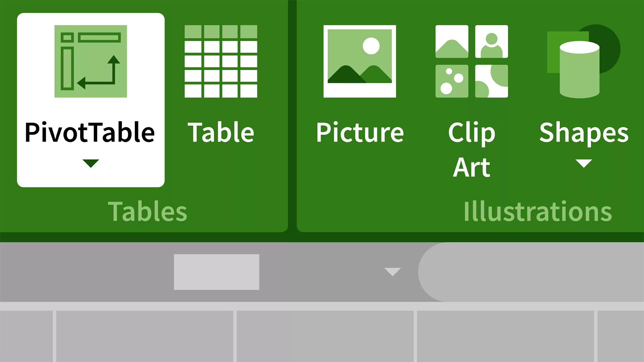Select the Tables group label
Viewport: 644px width, 362px height.
(x=148, y=212)
